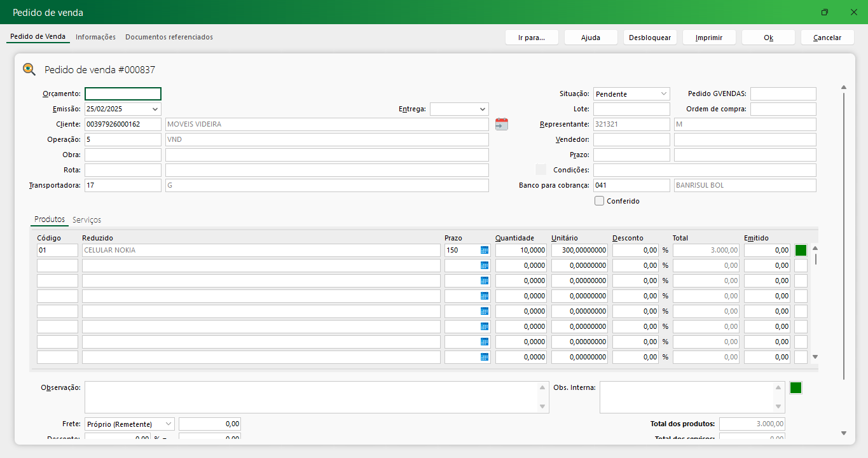Restore the window using the title bar icon

825,12
